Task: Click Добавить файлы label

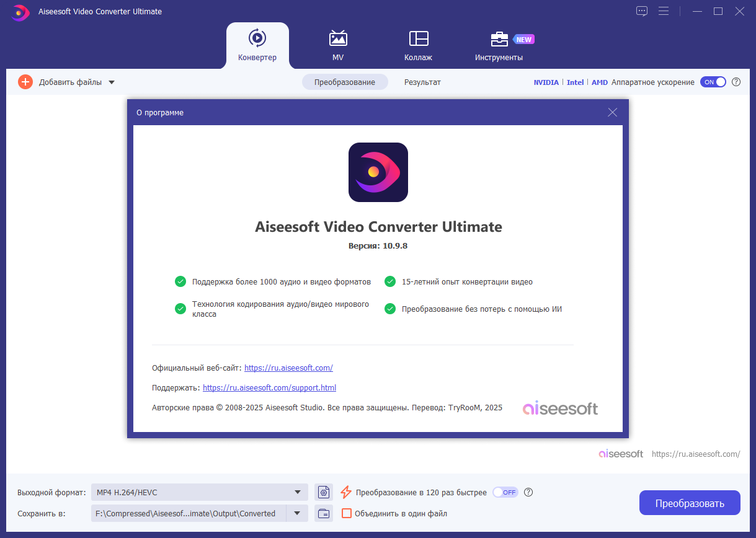Action: click(70, 82)
